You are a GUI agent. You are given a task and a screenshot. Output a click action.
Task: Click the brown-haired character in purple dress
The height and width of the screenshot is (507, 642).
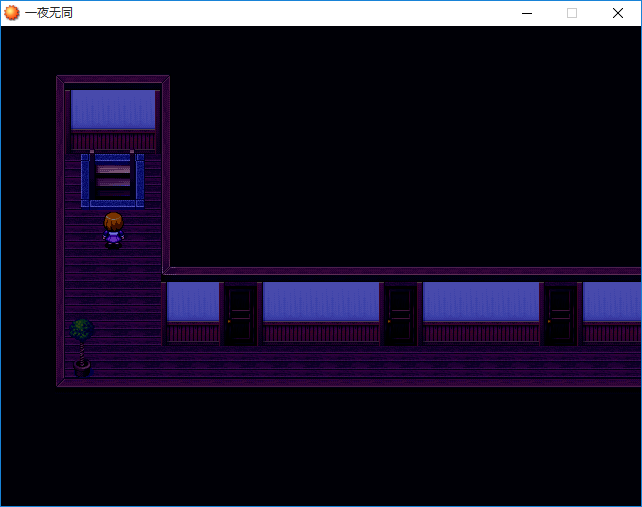point(113,230)
